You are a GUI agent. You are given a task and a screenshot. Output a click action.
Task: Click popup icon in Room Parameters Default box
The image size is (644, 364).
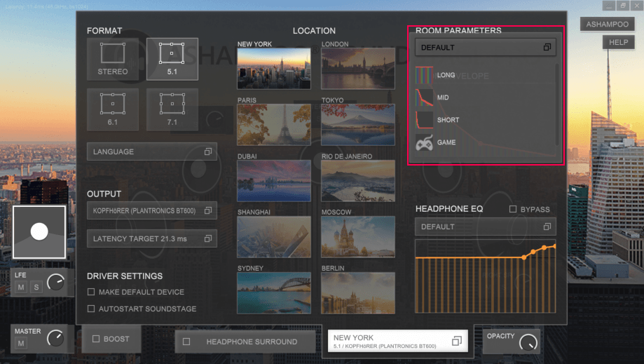click(547, 47)
